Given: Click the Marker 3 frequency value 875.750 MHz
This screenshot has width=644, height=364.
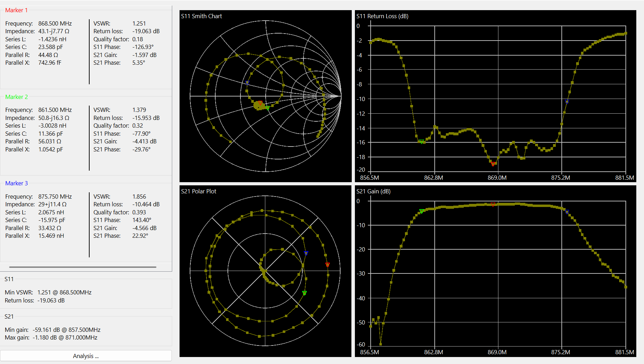Looking at the screenshot, I should click(55, 197).
